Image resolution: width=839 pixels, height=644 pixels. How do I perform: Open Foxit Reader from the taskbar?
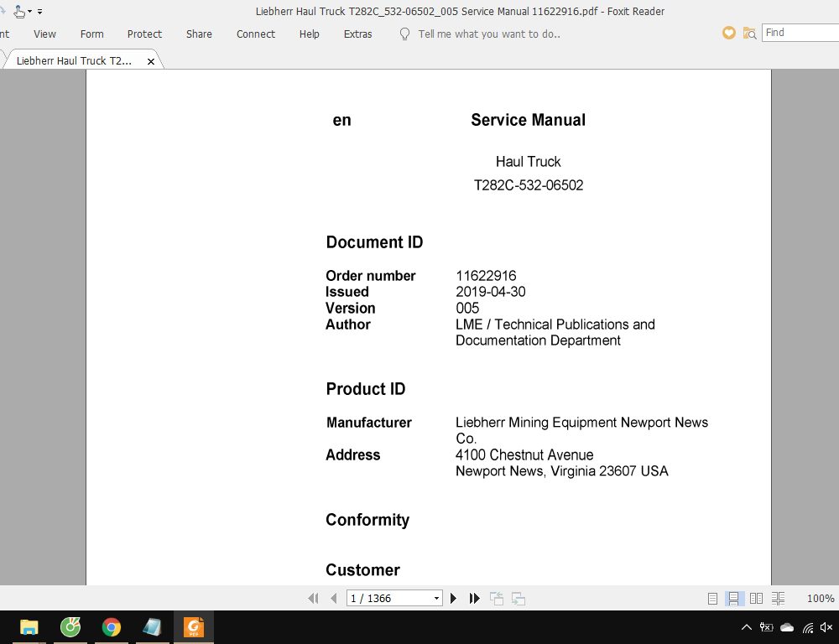click(x=195, y=626)
